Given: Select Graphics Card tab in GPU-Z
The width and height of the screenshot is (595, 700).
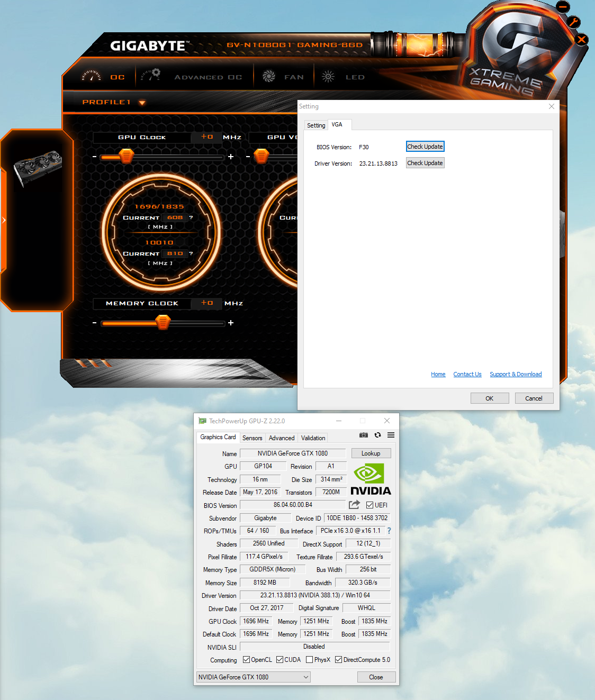Looking at the screenshot, I should (x=218, y=437).
